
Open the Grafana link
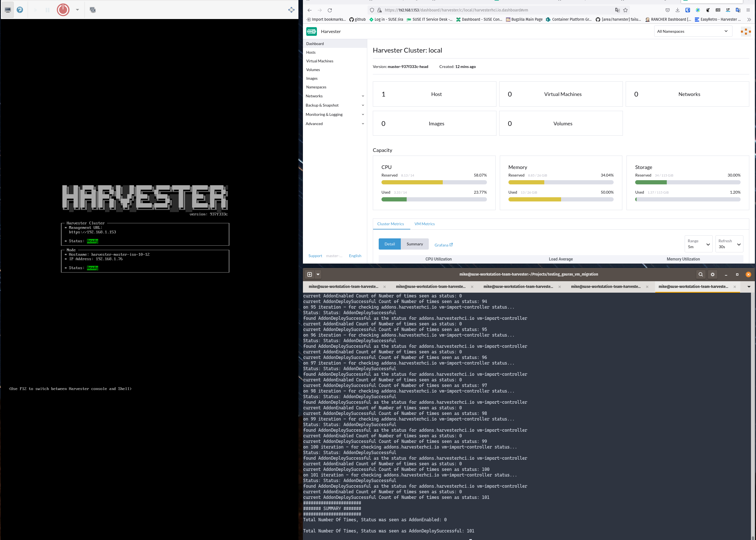click(443, 245)
